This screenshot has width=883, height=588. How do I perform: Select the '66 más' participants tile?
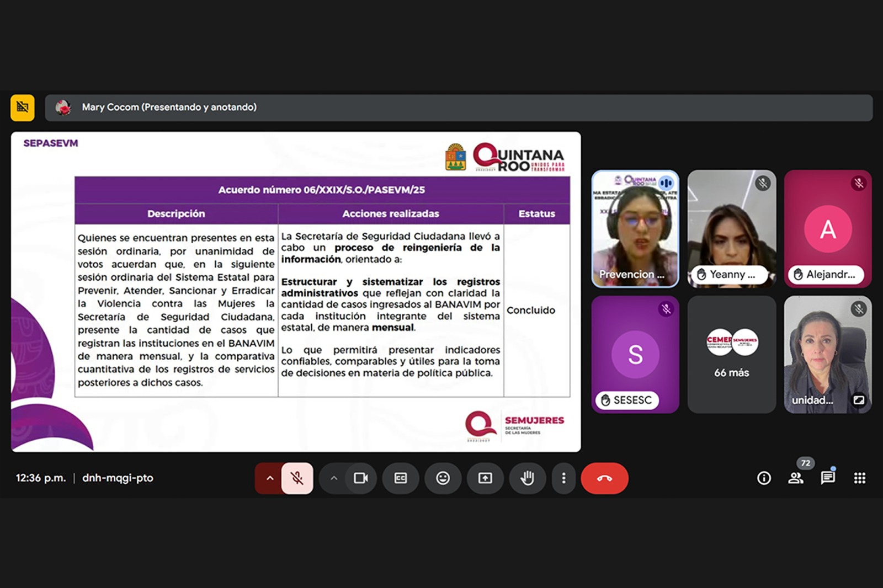[731, 355]
